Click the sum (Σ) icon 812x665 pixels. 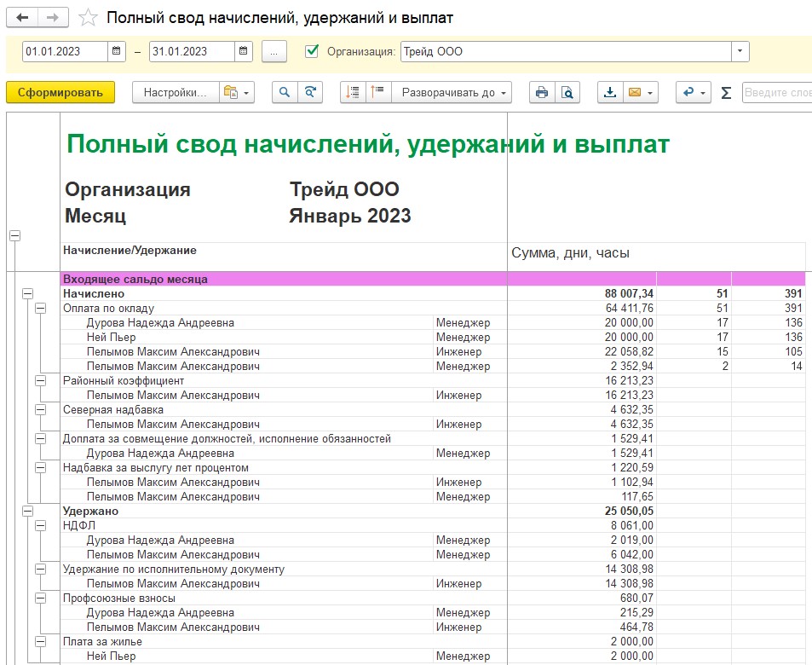pyautogui.click(x=726, y=93)
